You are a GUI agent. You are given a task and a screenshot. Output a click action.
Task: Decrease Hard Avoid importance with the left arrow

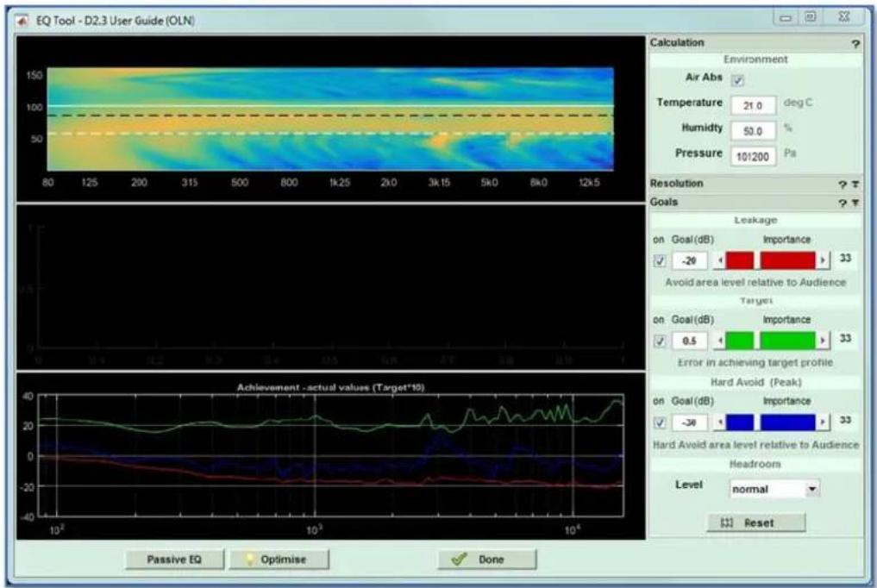click(x=720, y=422)
